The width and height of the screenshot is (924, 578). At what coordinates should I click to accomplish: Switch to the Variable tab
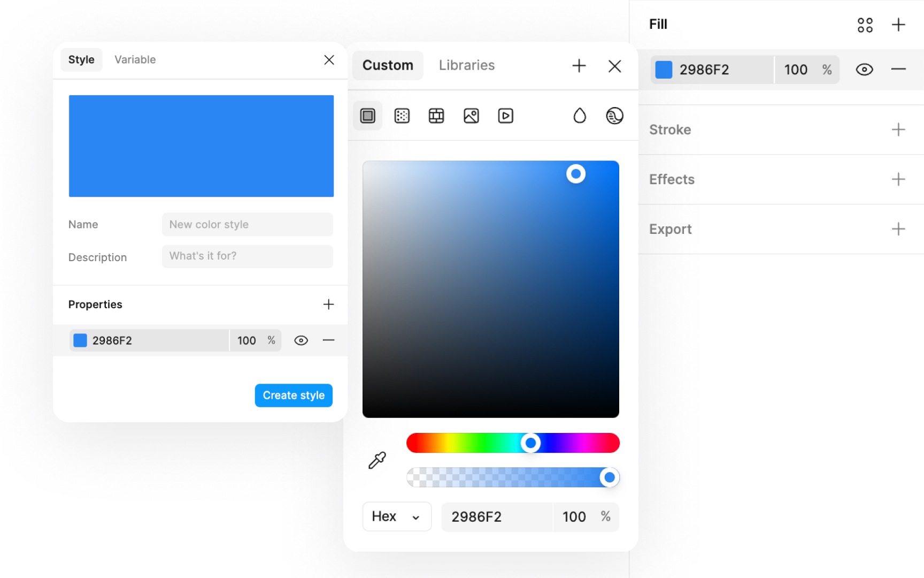[135, 59]
